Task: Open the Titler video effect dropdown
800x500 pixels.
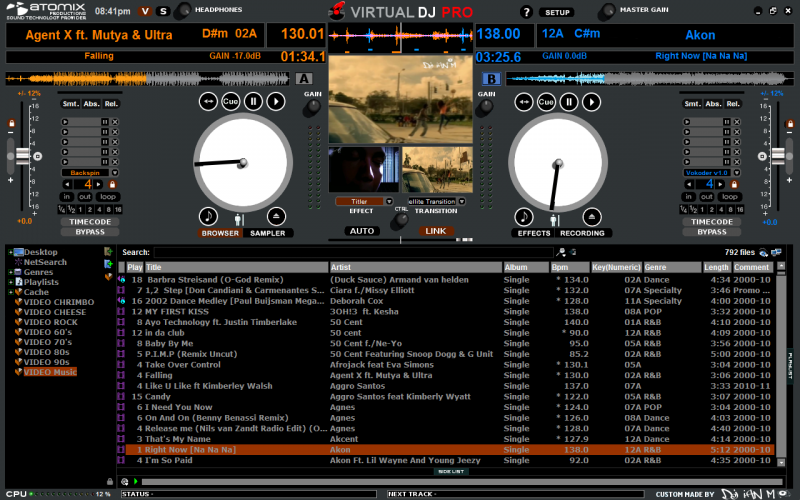Action: tap(389, 202)
